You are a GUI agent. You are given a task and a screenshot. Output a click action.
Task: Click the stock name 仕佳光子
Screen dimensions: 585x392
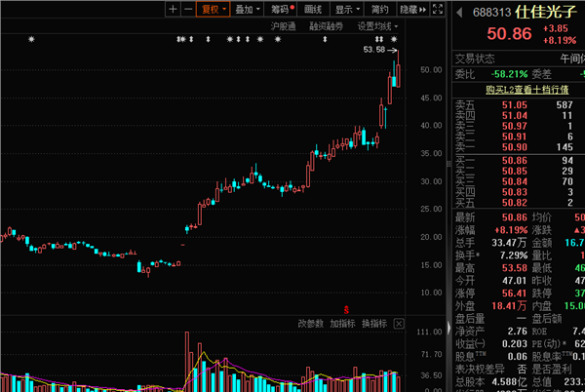[x=545, y=12]
